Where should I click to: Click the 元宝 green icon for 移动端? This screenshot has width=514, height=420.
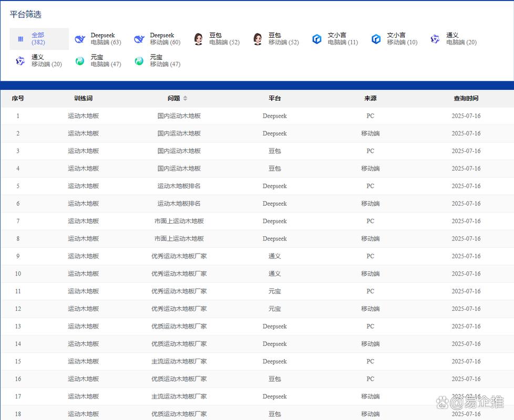[x=139, y=61]
